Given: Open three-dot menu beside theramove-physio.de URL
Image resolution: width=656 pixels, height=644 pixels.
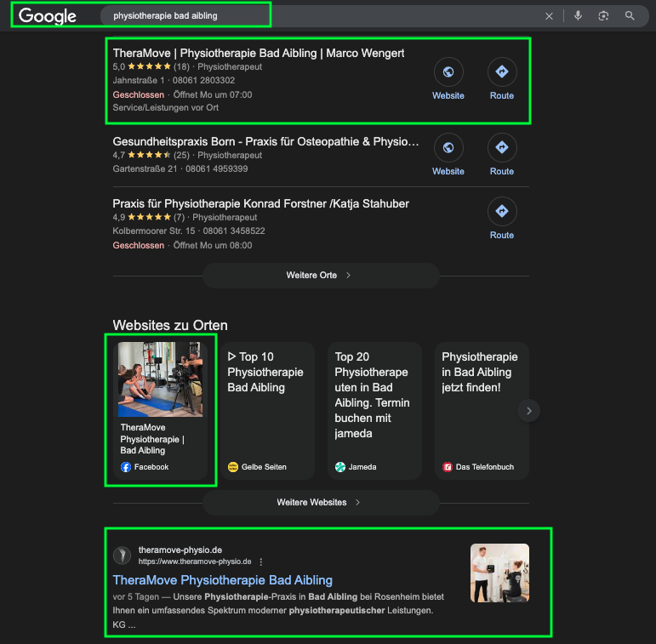Looking at the screenshot, I should point(261,561).
